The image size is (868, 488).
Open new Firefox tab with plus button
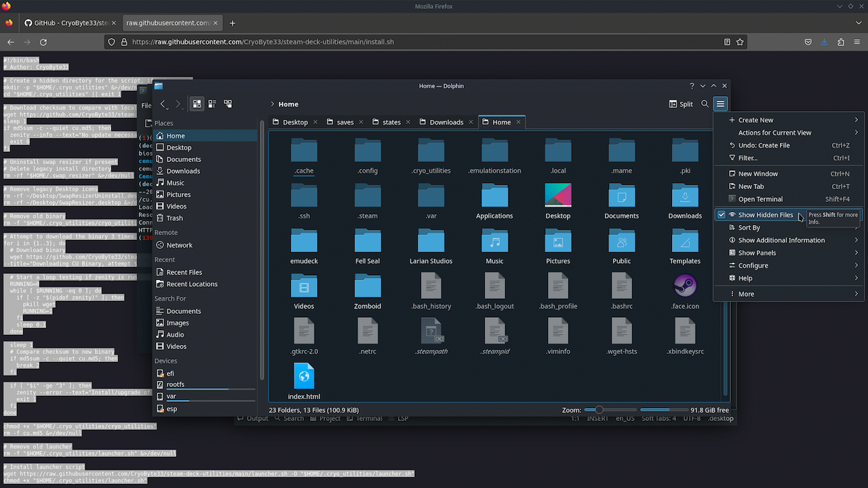pos(233,23)
